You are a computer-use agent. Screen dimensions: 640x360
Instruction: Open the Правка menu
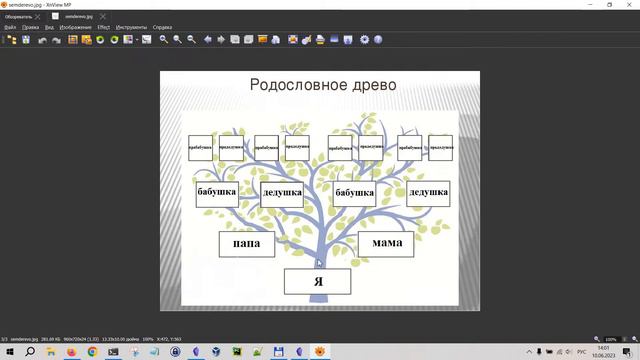(x=31, y=27)
